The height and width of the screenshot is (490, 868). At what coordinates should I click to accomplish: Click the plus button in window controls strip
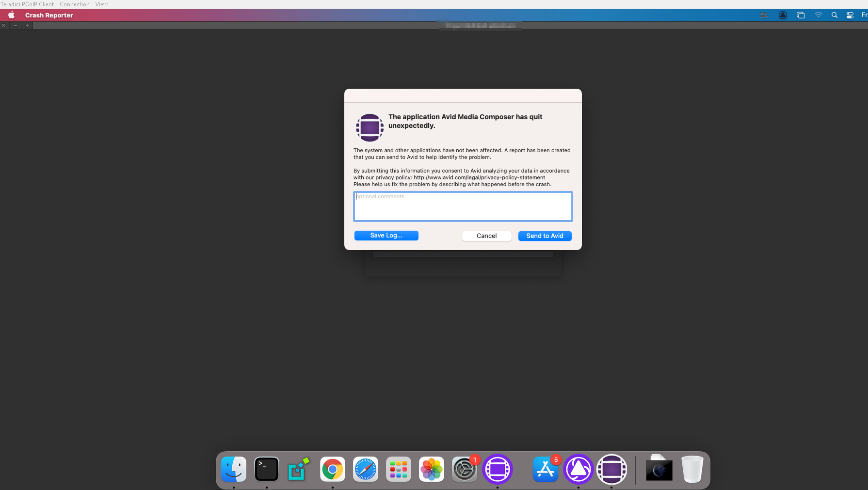[27, 26]
